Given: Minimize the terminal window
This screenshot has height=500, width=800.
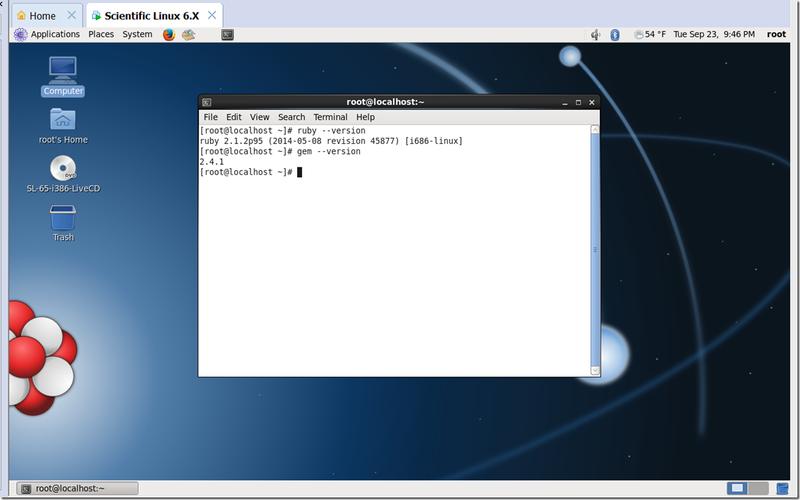Looking at the screenshot, I should coord(565,103).
